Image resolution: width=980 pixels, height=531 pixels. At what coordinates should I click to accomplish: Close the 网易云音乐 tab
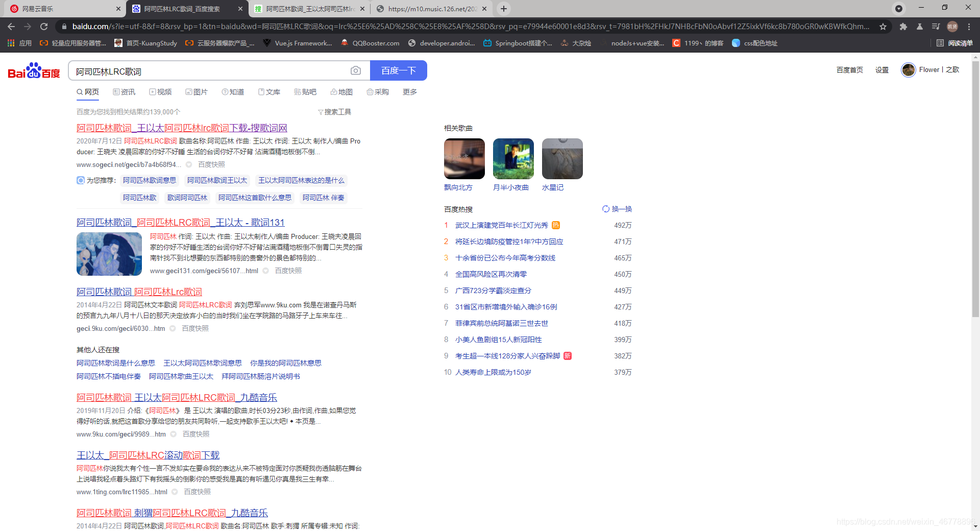click(x=118, y=9)
